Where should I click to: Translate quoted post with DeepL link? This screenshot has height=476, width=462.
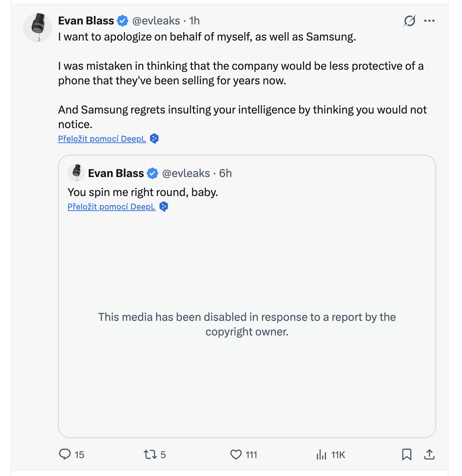[x=111, y=207]
